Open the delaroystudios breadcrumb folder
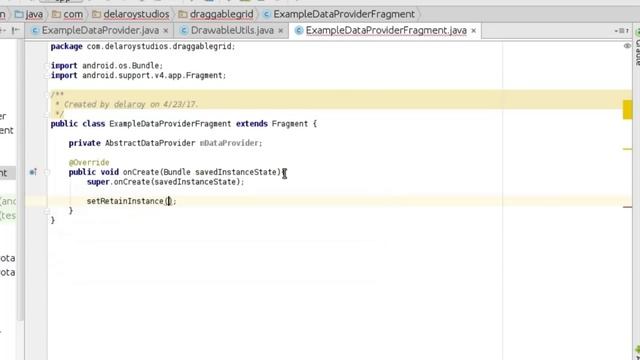Screen dimensions: 640x360 (131, 14)
